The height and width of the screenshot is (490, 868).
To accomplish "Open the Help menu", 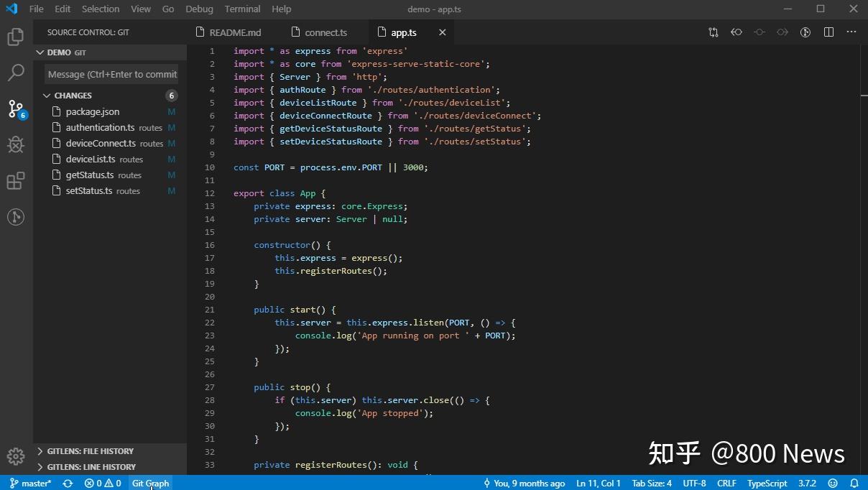I will (x=282, y=9).
